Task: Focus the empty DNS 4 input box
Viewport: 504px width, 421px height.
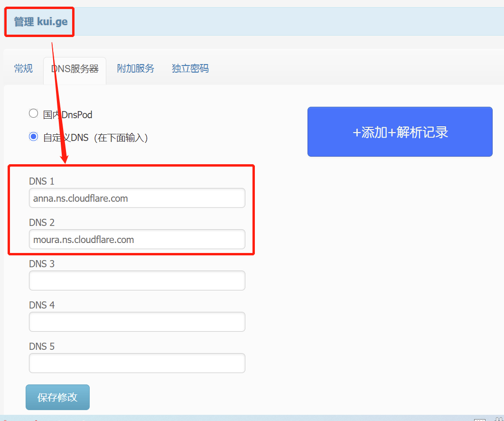Action: tap(137, 322)
